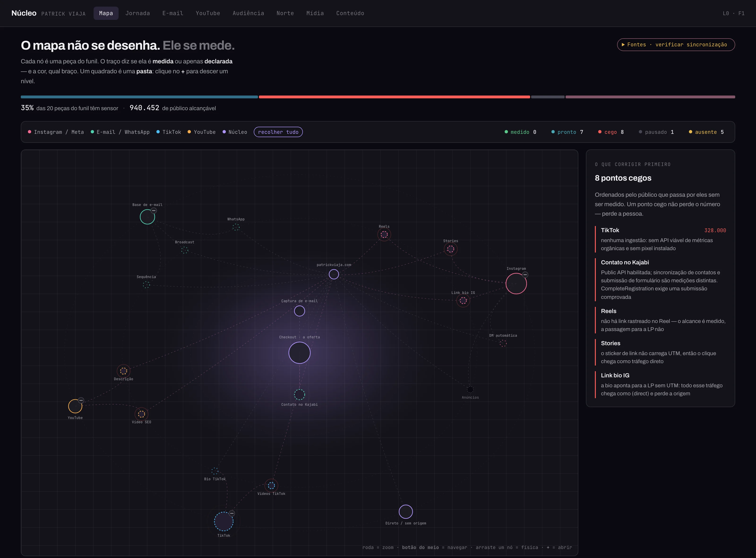Viewport: 756px width, 558px height.
Task: Open the Conteúdo tab
Action: click(350, 13)
